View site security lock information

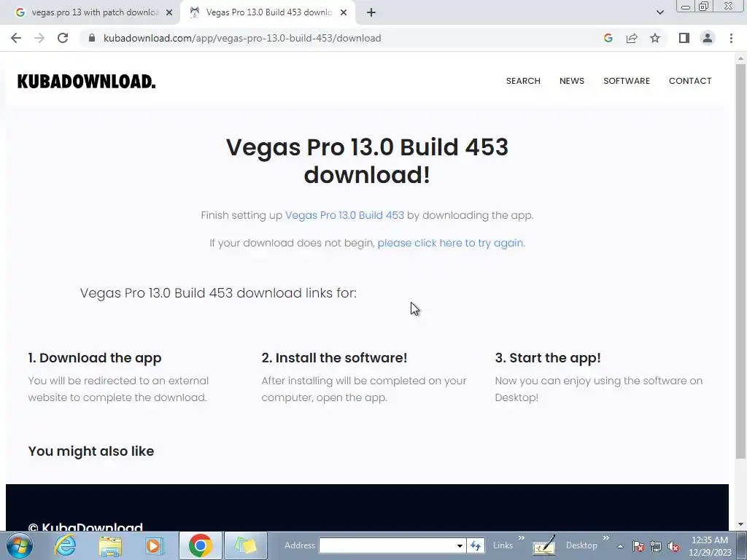tap(92, 38)
